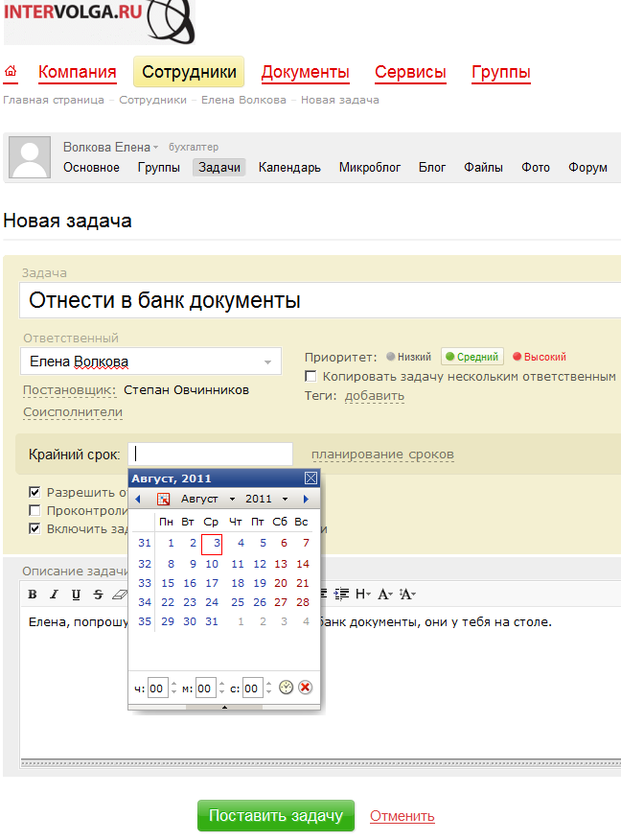Switch to the Микроблог profile tab
Image resolution: width=621 pixels, height=840 pixels.
370,167
